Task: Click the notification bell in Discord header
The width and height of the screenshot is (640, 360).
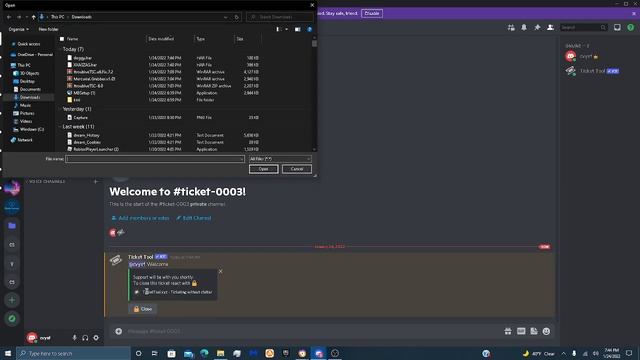Action: point(524,27)
